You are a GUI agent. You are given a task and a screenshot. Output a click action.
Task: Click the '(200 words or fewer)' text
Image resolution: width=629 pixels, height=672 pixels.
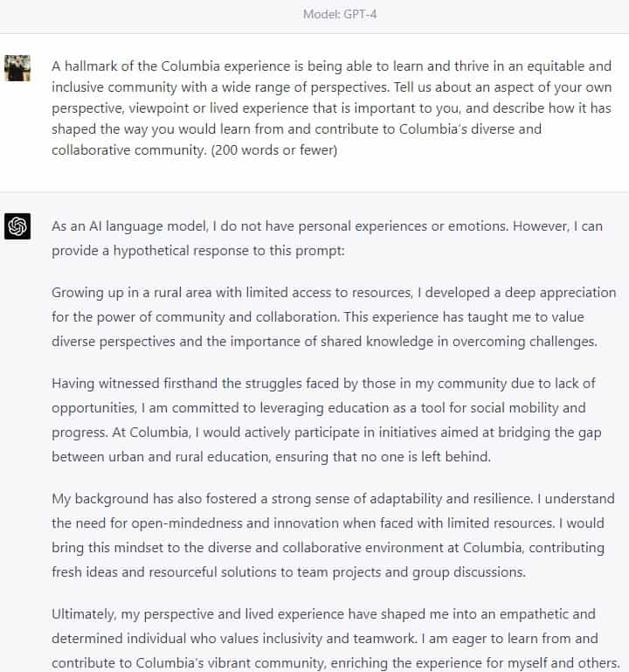tap(274, 150)
